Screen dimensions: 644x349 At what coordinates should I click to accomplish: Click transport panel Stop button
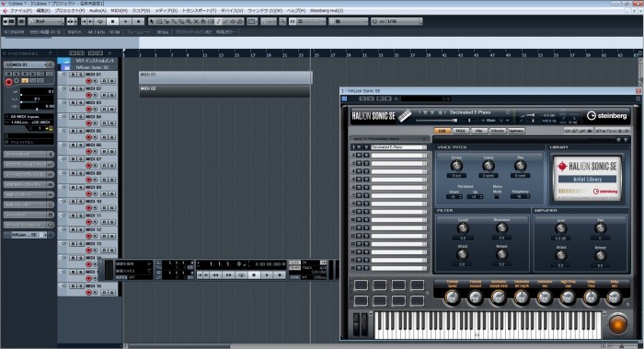pos(254,274)
